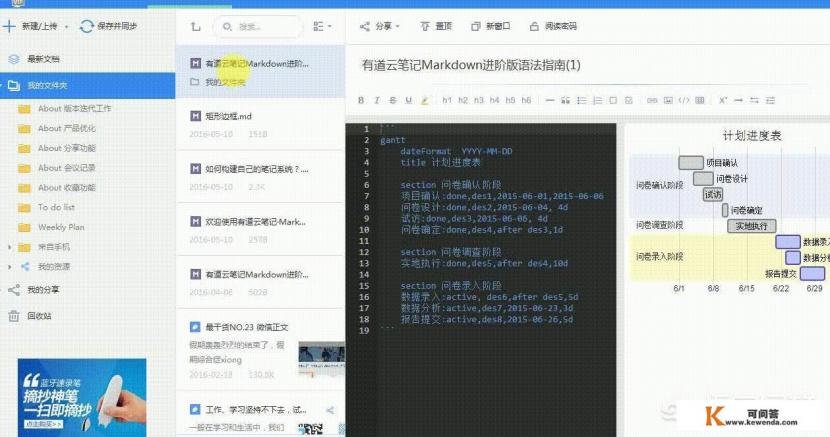This screenshot has height=437, width=830.
Task: Expand the 我的资源 arrow
Action: (x=10, y=267)
